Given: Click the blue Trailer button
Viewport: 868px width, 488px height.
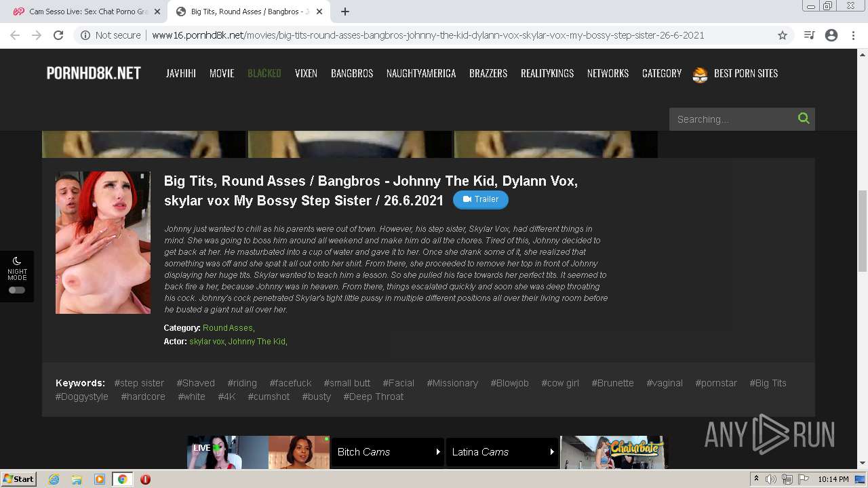Looking at the screenshot, I should [481, 199].
